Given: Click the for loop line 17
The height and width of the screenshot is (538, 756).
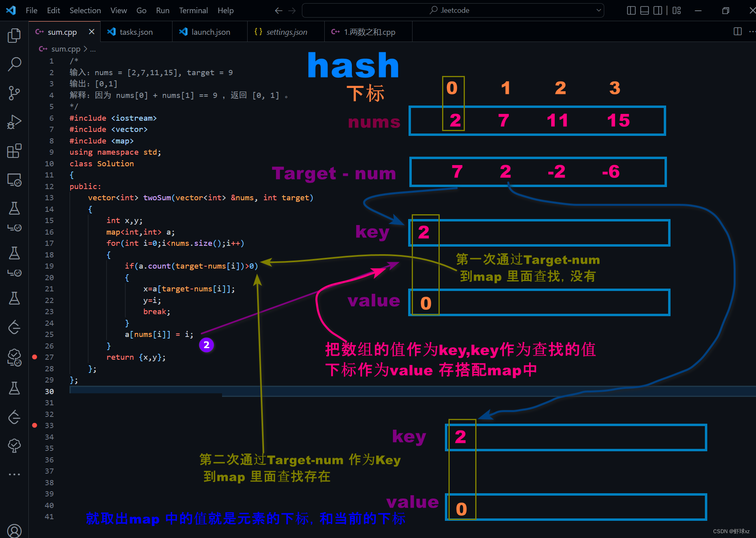Looking at the screenshot, I should tap(175, 243).
